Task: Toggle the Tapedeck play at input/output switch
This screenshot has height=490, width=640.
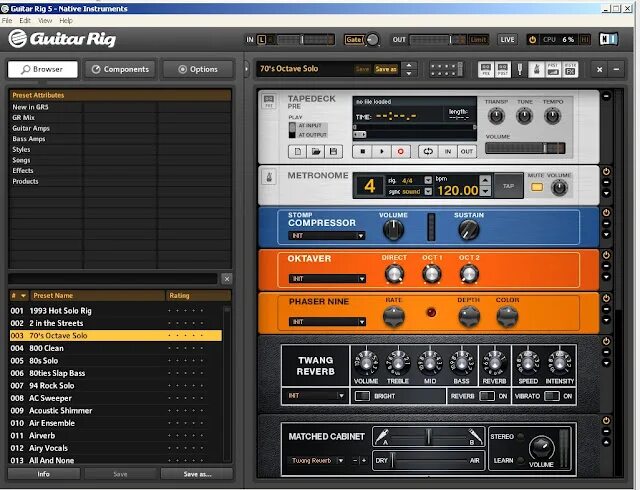Action: (x=292, y=130)
